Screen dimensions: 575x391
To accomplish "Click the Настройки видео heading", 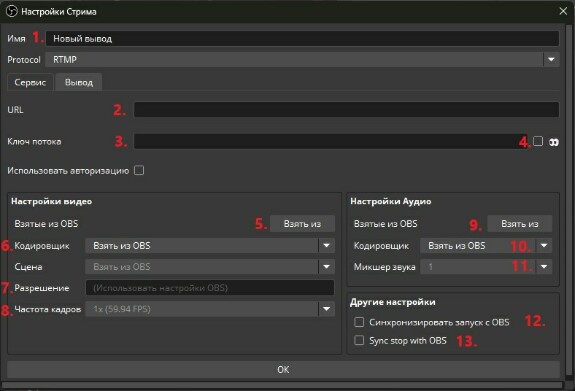I will tap(52, 201).
